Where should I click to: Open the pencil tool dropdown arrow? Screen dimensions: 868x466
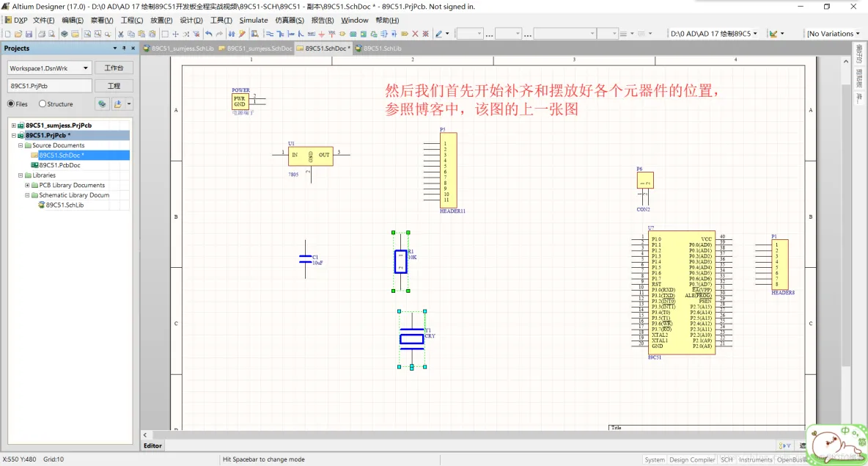point(447,34)
